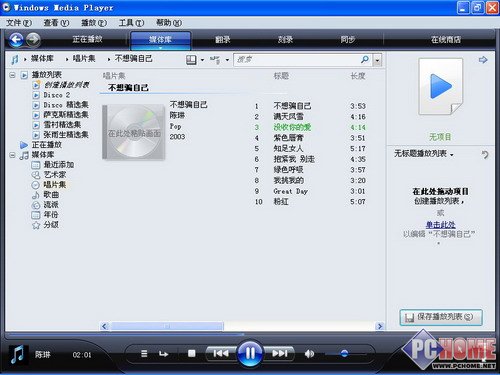The image size is (500, 375).
Task: Click the 保存播放列表 button
Action: point(441,317)
